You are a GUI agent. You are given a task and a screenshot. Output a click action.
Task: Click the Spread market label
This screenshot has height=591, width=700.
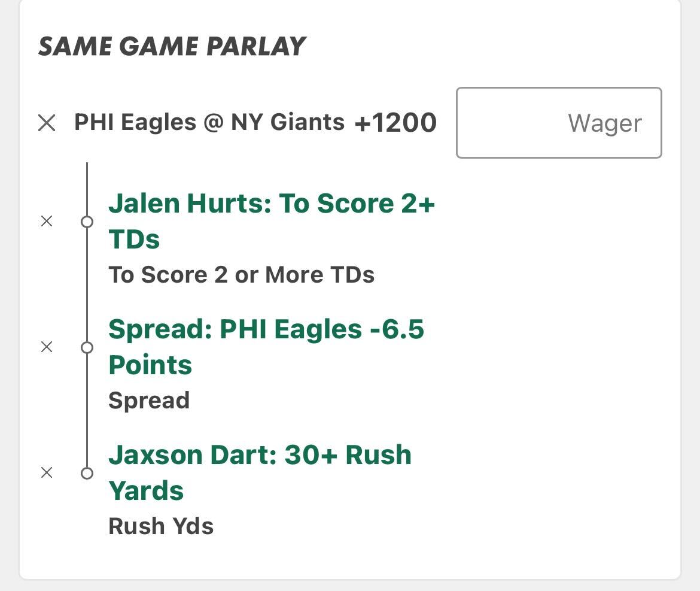pyautogui.click(x=149, y=401)
